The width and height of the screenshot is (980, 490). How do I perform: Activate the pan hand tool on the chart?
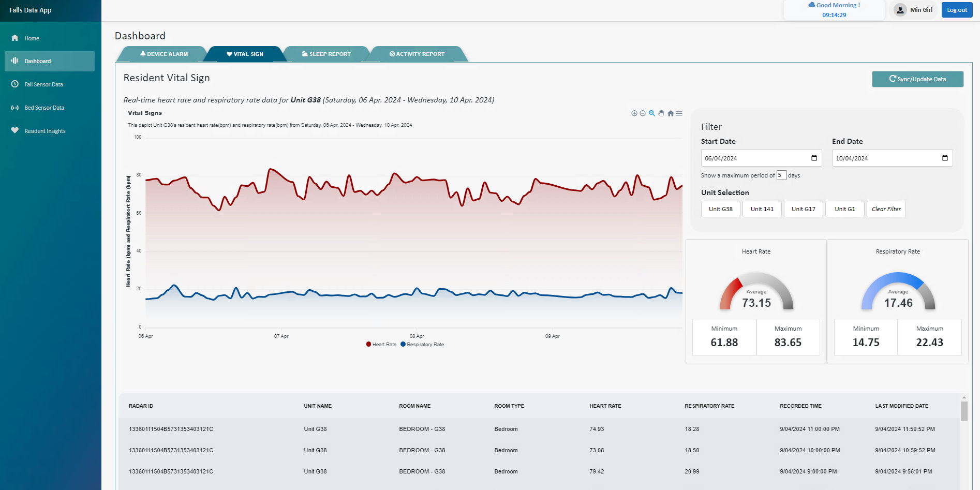(661, 113)
